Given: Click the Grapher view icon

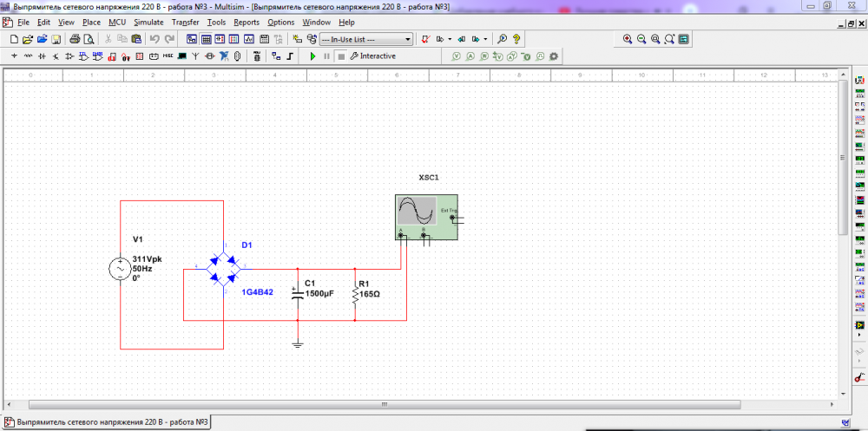Looking at the screenshot, I should click(249, 39).
